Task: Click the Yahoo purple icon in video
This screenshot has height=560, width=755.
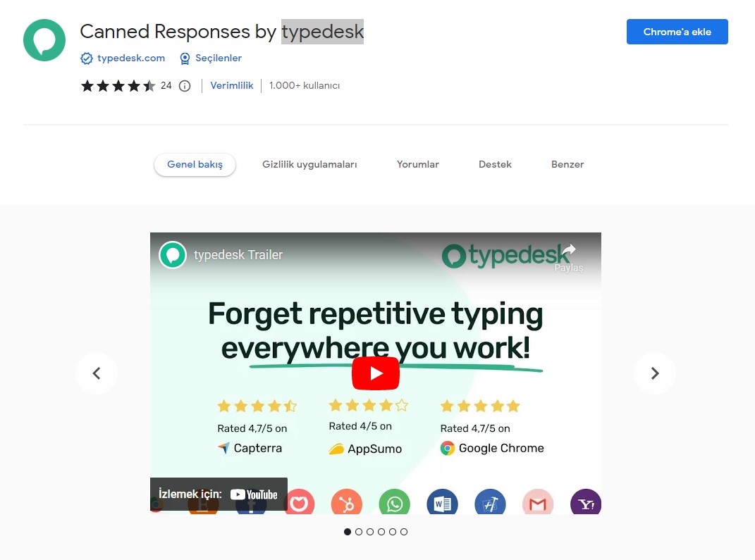Action: (586, 502)
